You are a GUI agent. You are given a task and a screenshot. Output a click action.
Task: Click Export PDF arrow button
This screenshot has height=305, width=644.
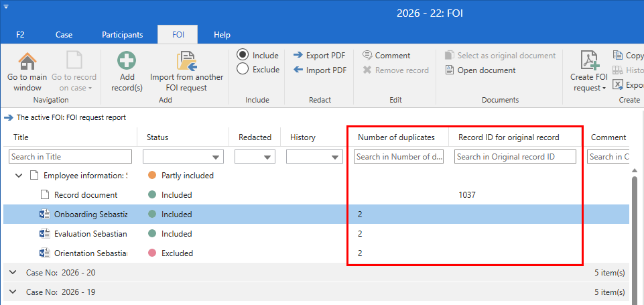tap(320, 56)
